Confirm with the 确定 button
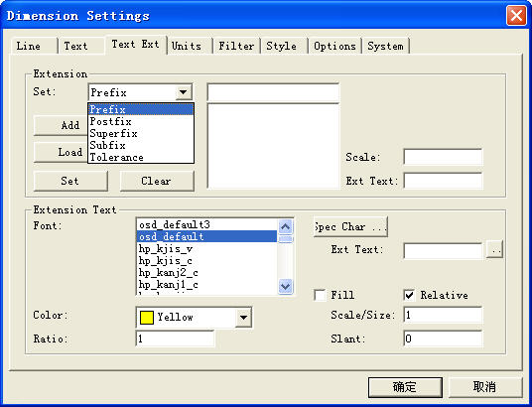The image size is (532, 407). coord(405,387)
